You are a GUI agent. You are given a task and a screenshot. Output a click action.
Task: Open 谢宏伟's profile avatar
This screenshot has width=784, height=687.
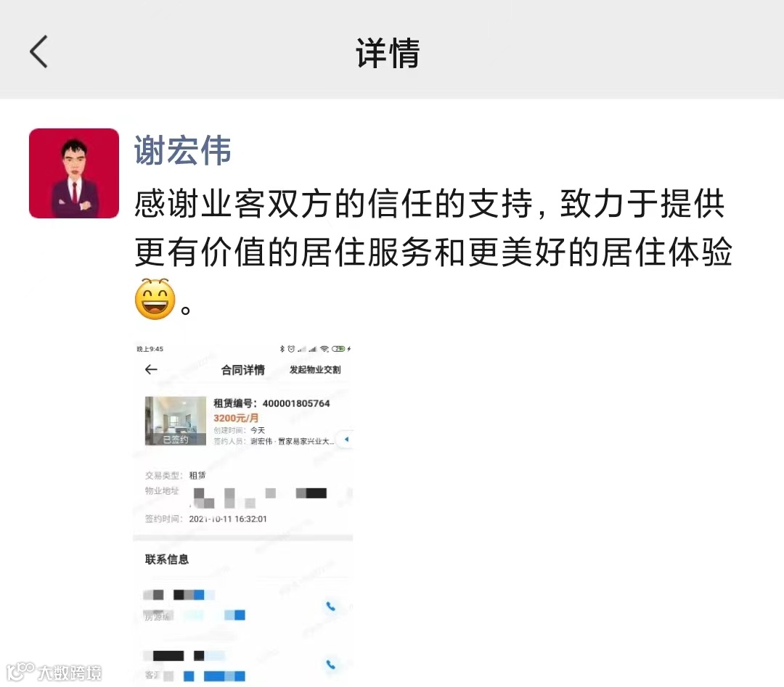(x=74, y=173)
